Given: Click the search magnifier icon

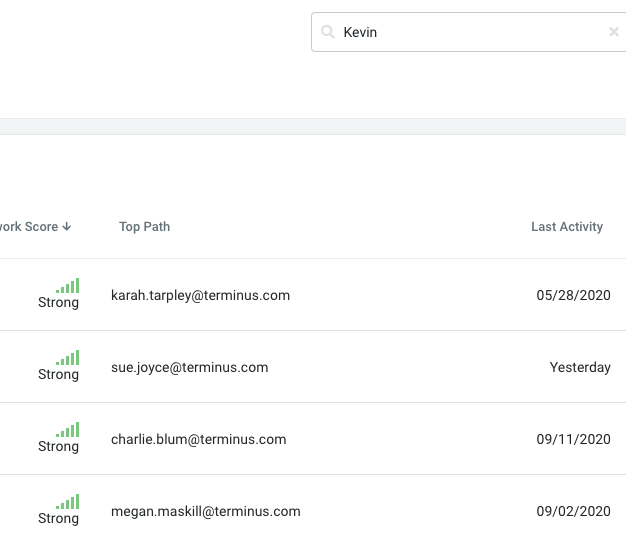Looking at the screenshot, I should click(x=328, y=32).
